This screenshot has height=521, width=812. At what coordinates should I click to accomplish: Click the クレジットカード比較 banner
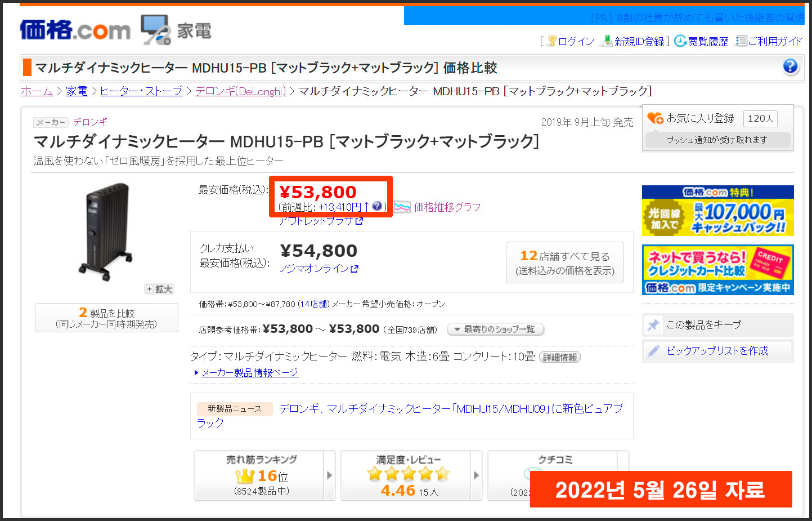point(717,270)
